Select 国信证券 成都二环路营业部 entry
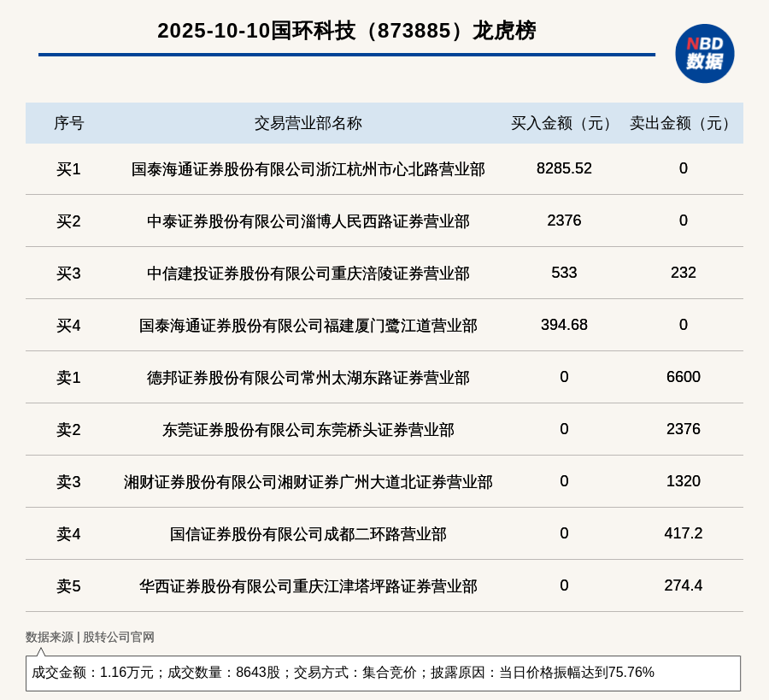This screenshot has width=769, height=700. [308, 534]
